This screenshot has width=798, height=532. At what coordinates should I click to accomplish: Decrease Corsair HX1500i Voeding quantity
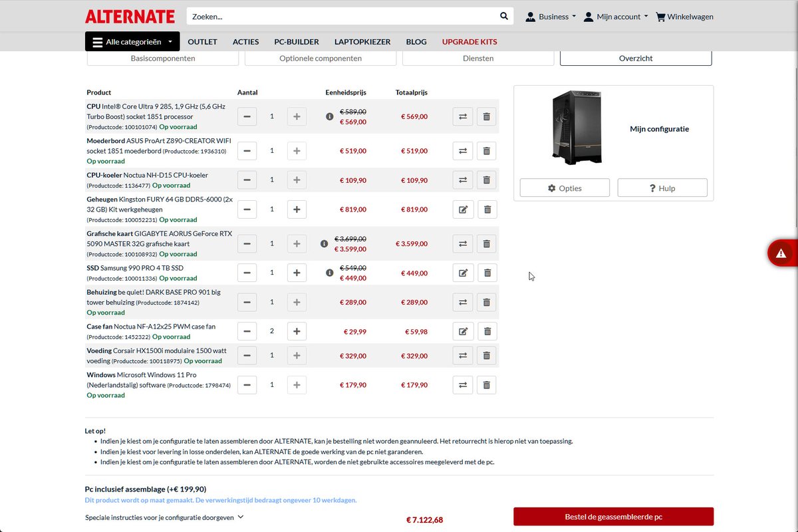pyautogui.click(x=247, y=356)
